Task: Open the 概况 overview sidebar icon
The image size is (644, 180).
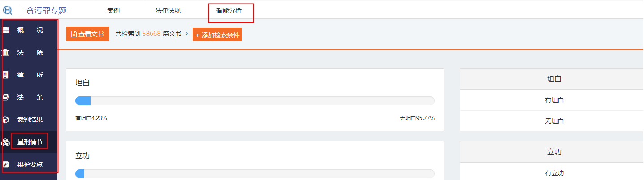Action: tap(6, 30)
